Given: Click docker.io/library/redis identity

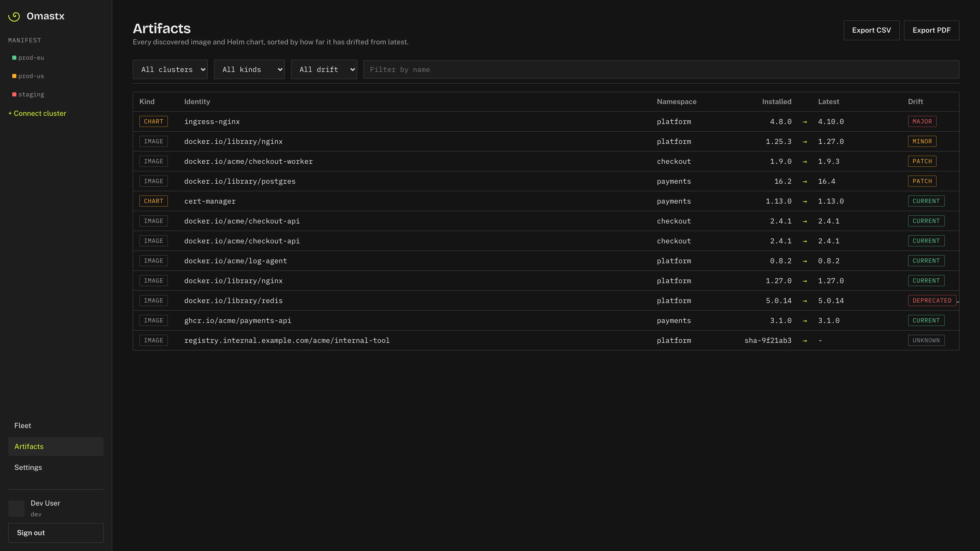Looking at the screenshot, I should tap(233, 301).
